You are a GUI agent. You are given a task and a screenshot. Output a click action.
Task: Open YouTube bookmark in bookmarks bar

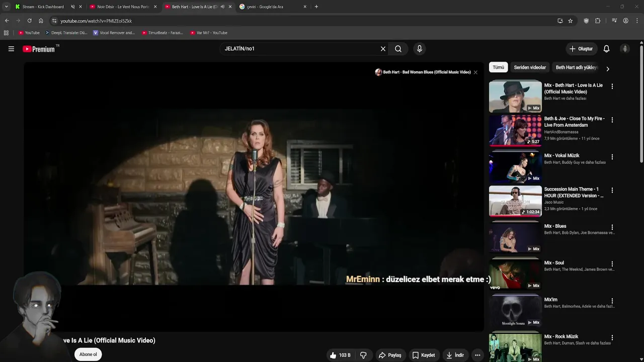[29, 33]
